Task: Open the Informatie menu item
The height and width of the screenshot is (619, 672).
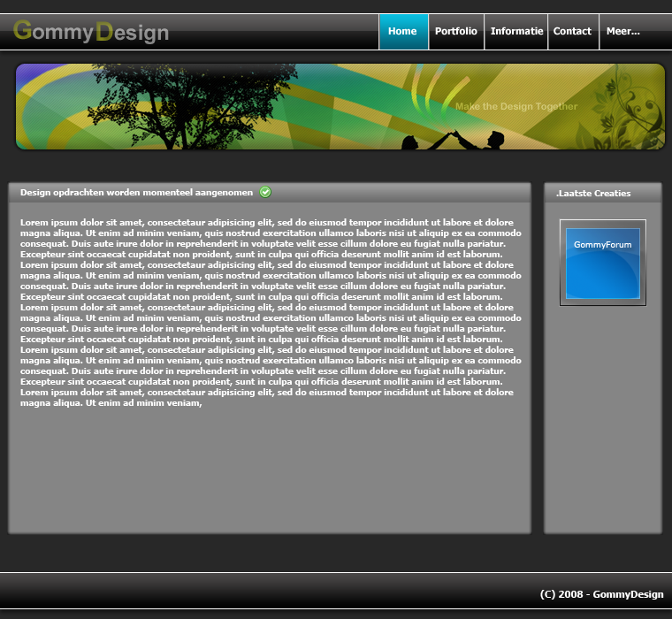Action: pos(516,32)
